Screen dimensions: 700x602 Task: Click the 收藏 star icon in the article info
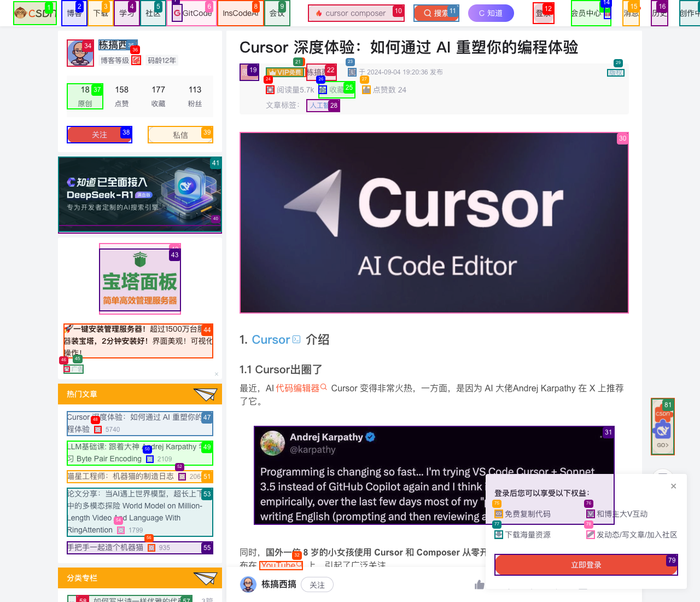(323, 90)
